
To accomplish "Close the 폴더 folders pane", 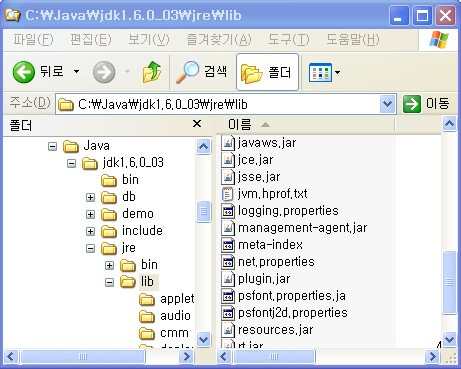I will [x=197, y=124].
